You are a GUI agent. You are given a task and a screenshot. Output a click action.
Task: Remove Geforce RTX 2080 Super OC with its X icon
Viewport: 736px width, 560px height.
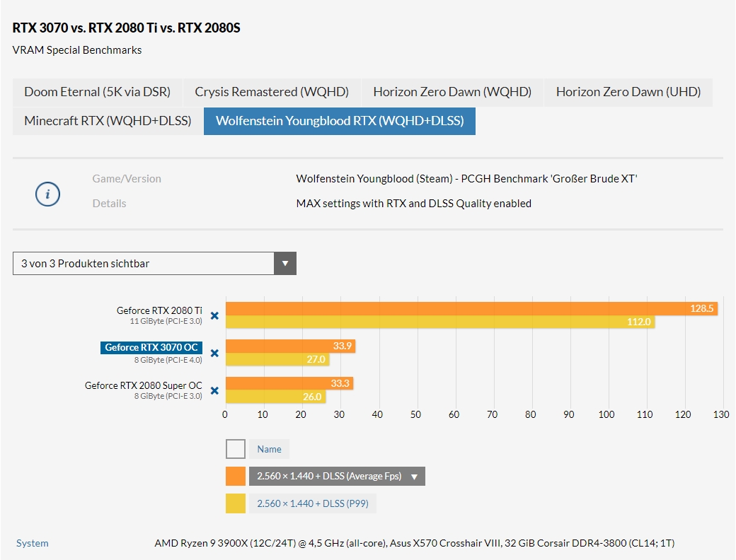click(214, 391)
